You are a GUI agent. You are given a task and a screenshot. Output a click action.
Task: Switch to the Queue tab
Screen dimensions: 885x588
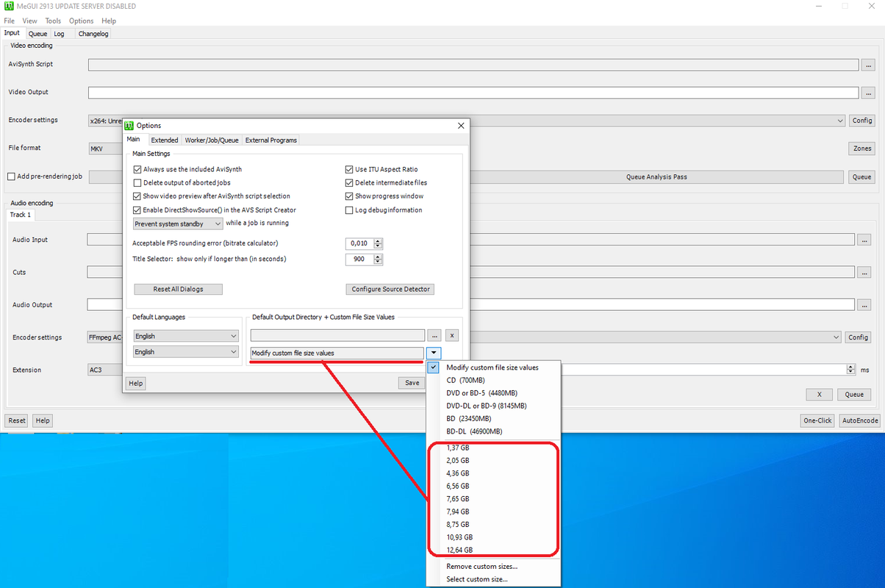[37, 34]
